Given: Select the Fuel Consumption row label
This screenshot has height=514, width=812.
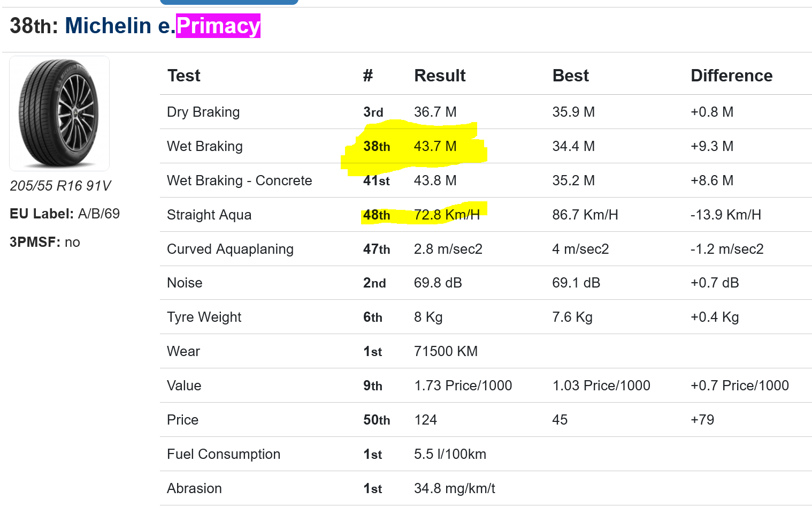Looking at the screenshot, I should [224, 454].
